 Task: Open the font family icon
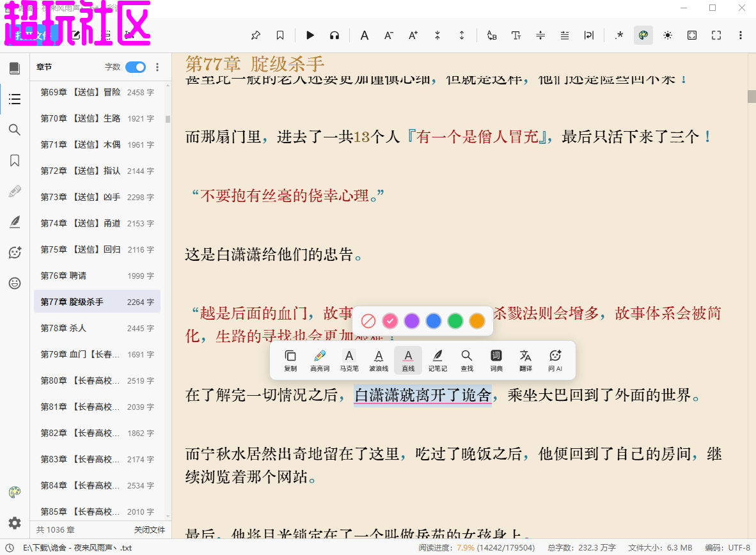[x=492, y=35]
